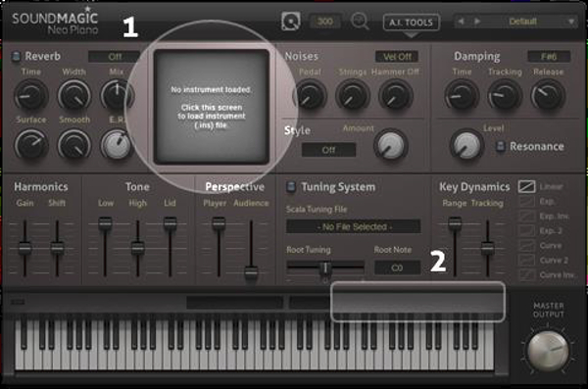The image size is (588, 389).
Task: Go to next preset arrow
Action: (477, 22)
